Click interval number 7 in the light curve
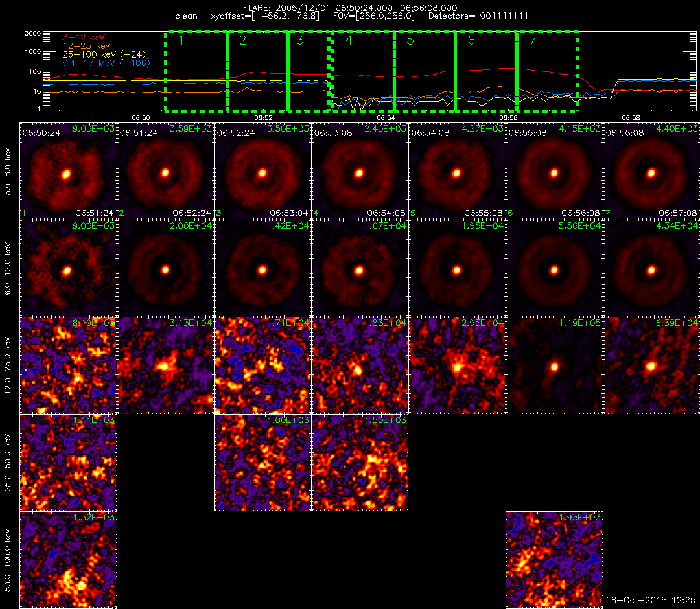The width and height of the screenshot is (700, 609). click(x=533, y=41)
